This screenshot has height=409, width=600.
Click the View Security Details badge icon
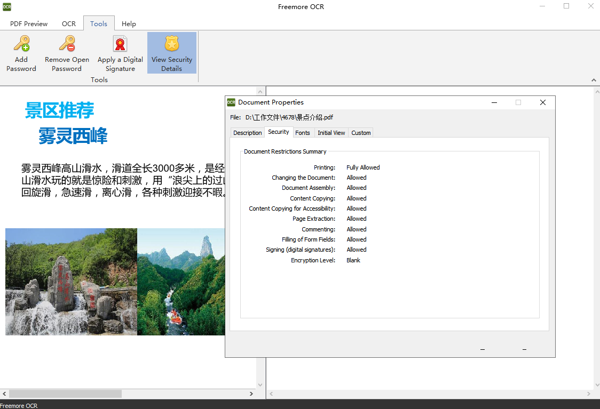click(x=172, y=44)
